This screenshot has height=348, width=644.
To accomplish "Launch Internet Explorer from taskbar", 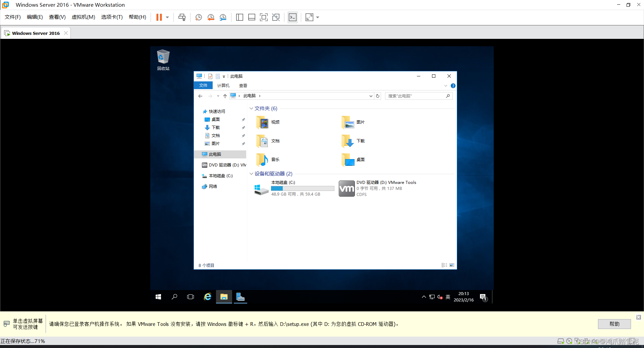I will [208, 297].
